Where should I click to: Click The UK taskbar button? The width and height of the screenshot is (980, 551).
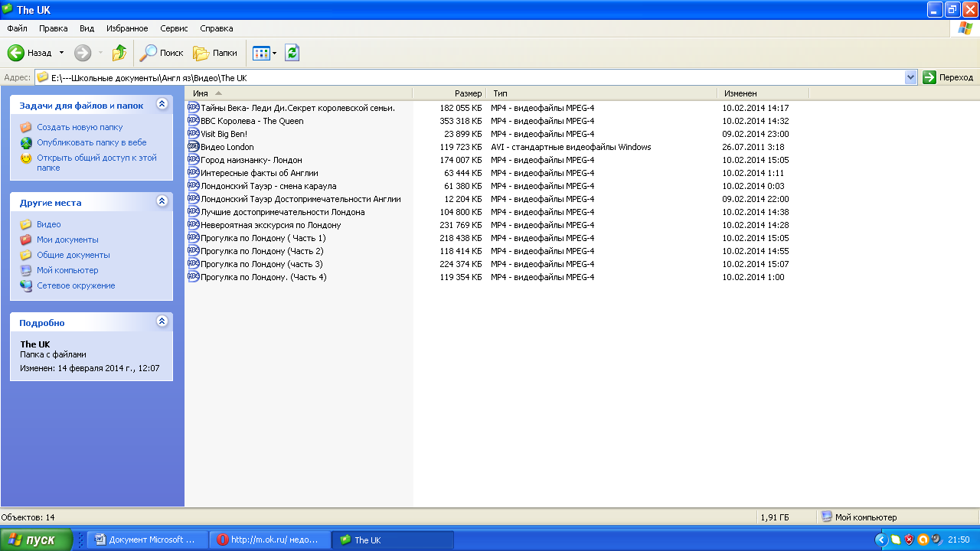393,540
